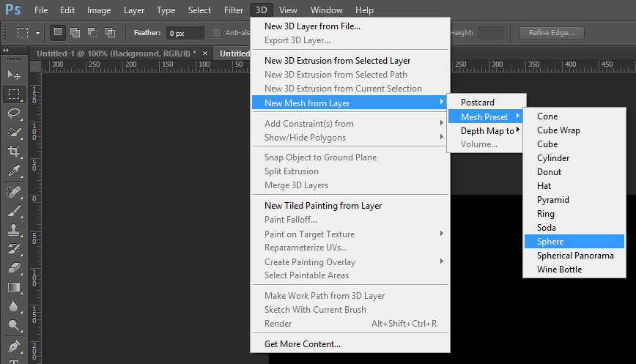The height and width of the screenshot is (364, 636).
Task: Select the Crop tool
Action: coord(14,151)
